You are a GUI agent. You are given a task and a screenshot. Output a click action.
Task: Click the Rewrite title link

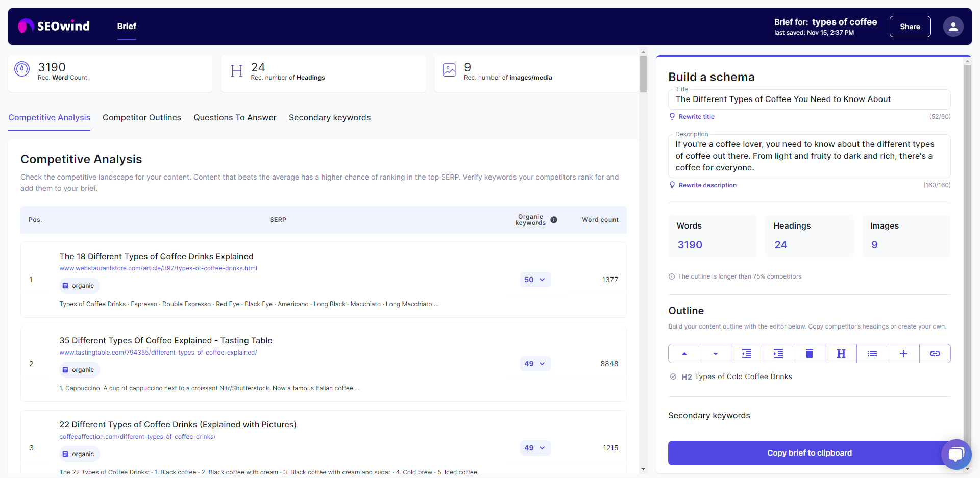696,117
